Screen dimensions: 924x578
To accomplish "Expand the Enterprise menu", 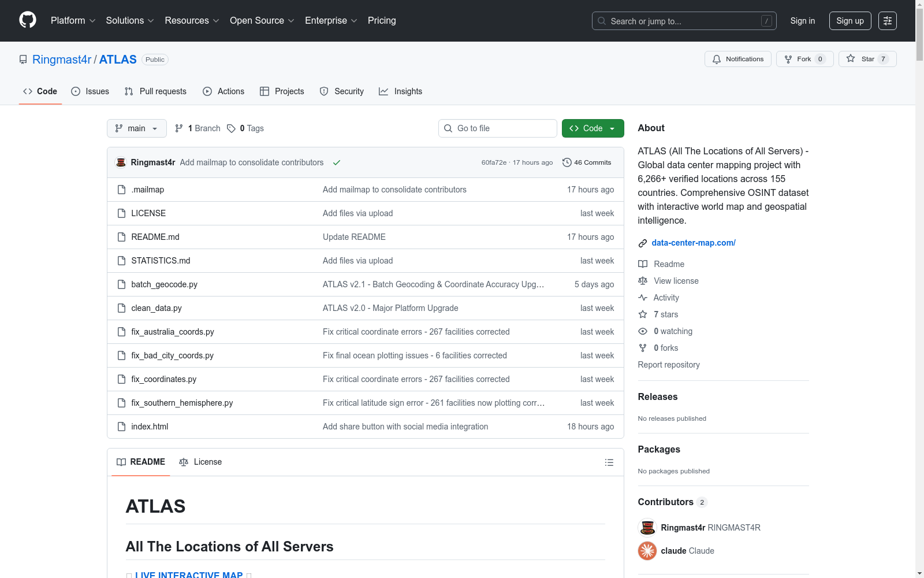I will tap(331, 21).
